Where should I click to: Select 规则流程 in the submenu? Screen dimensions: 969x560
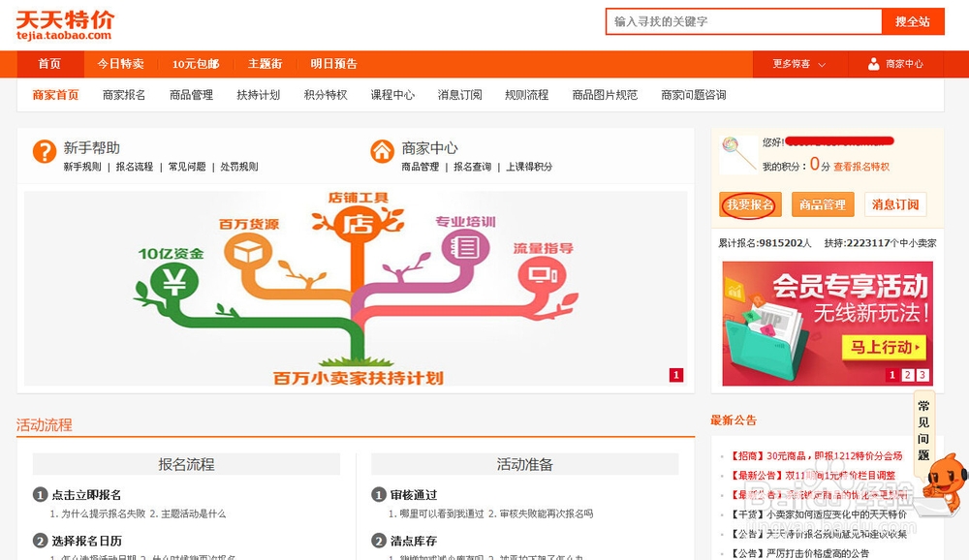(526, 95)
